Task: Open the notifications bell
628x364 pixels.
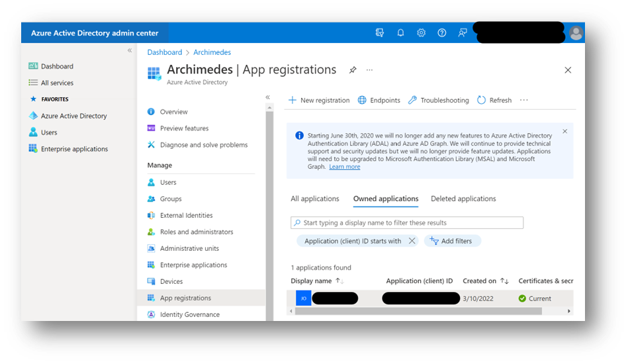Action: [400, 33]
